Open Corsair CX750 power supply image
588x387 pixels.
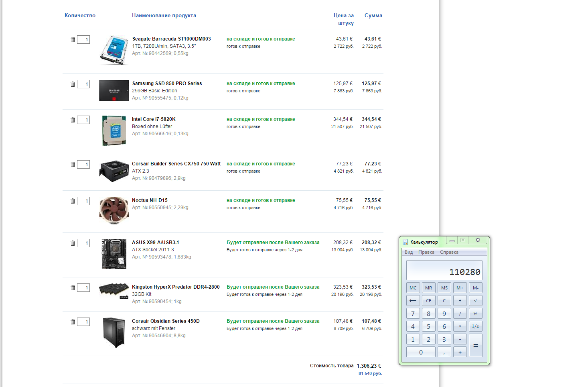[114, 171]
